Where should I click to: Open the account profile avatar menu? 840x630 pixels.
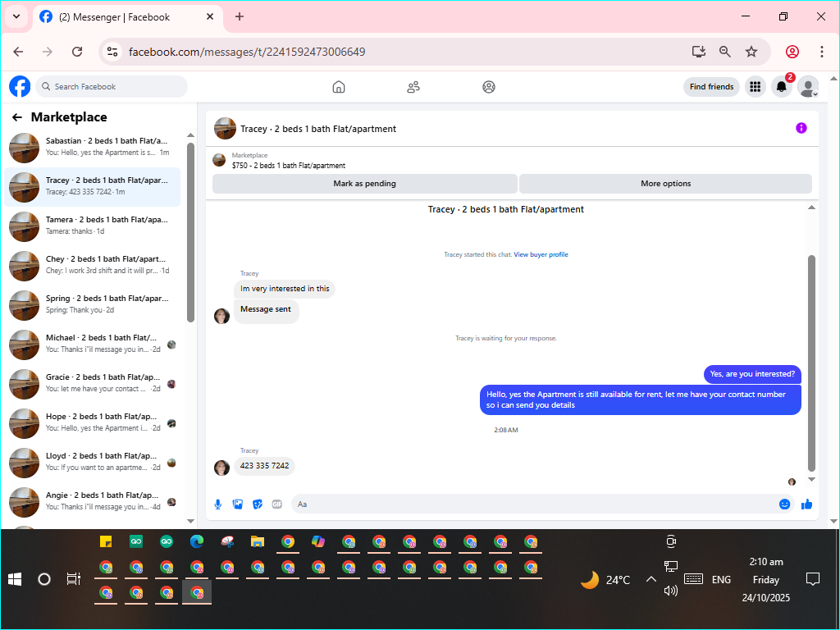tap(808, 86)
